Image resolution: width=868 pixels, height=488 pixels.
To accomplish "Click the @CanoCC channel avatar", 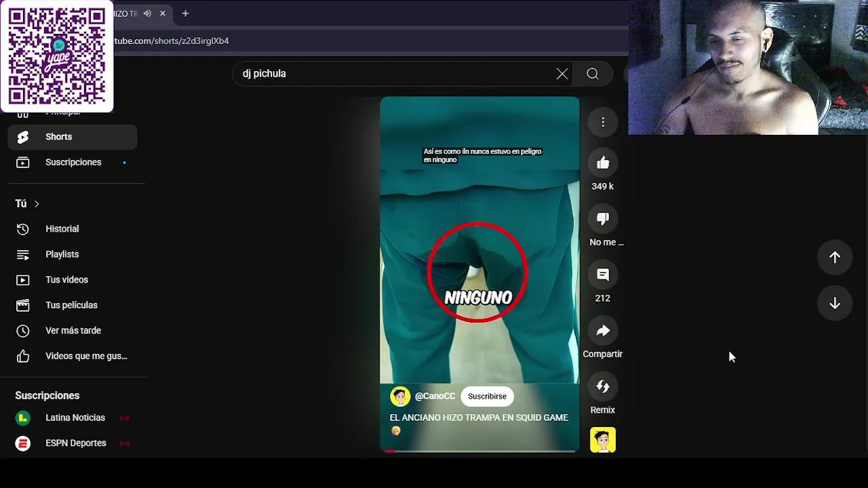I will [400, 396].
